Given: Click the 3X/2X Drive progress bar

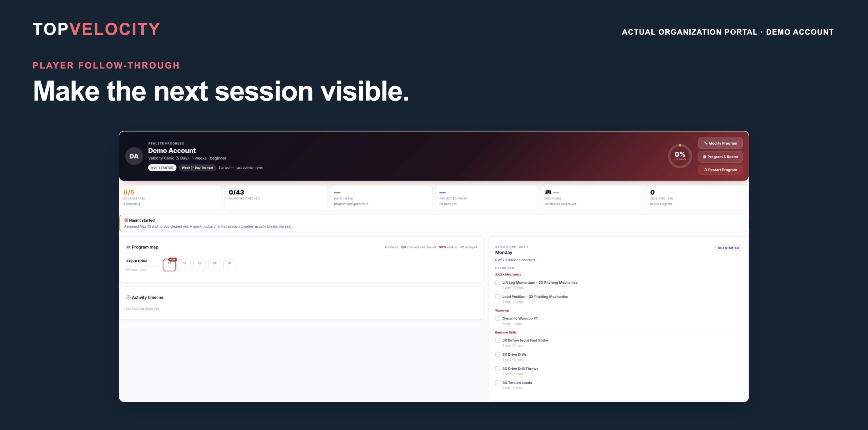Looking at the screenshot, I should (x=142, y=266).
